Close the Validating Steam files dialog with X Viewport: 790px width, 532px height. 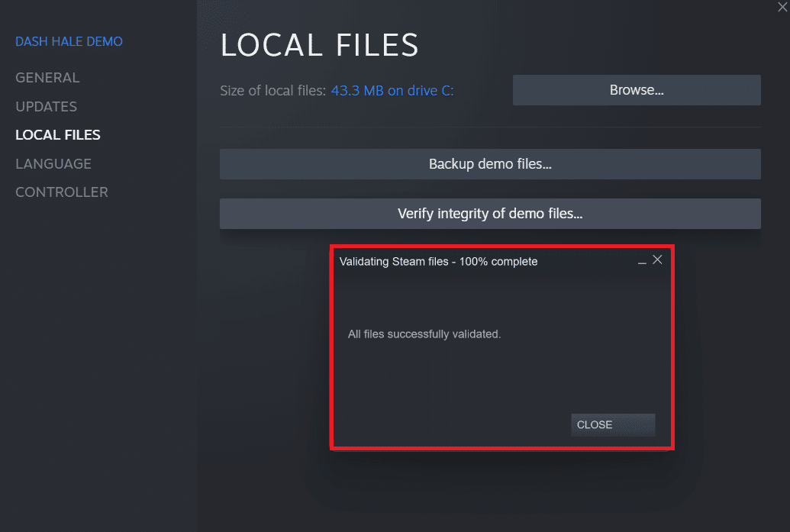657,260
